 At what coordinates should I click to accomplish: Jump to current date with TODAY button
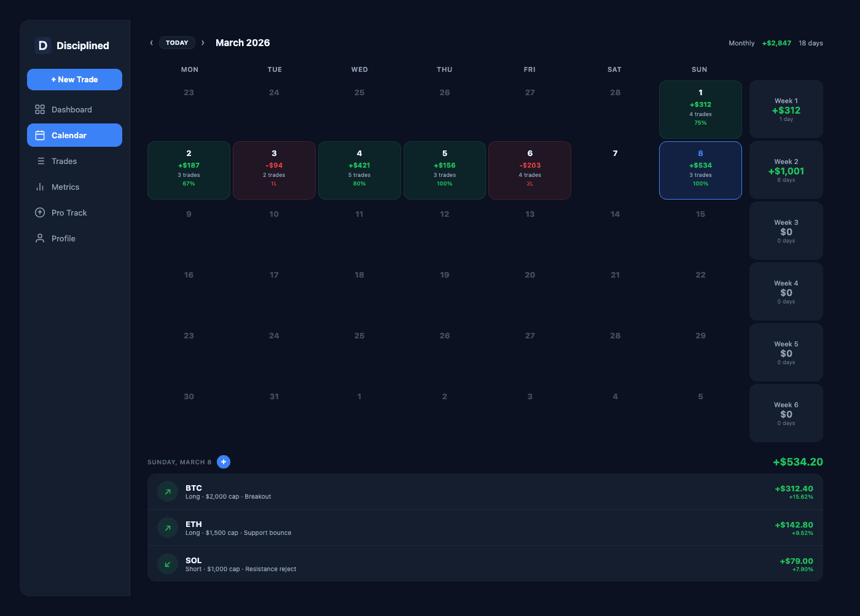click(177, 43)
